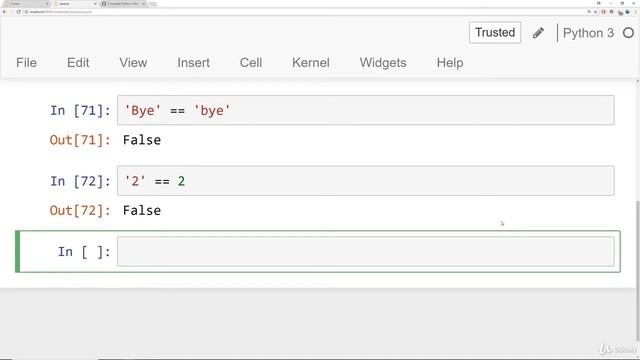The image size is (640, 360).
Task: Click the bookmark star in address bar
Action: coord(595,12)
